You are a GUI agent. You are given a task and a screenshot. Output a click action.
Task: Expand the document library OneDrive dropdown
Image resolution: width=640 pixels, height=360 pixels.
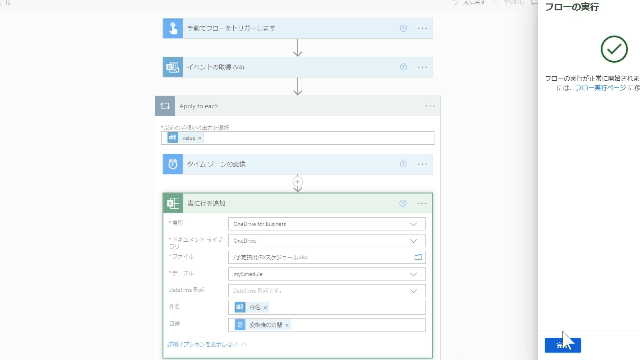[413, 241]
